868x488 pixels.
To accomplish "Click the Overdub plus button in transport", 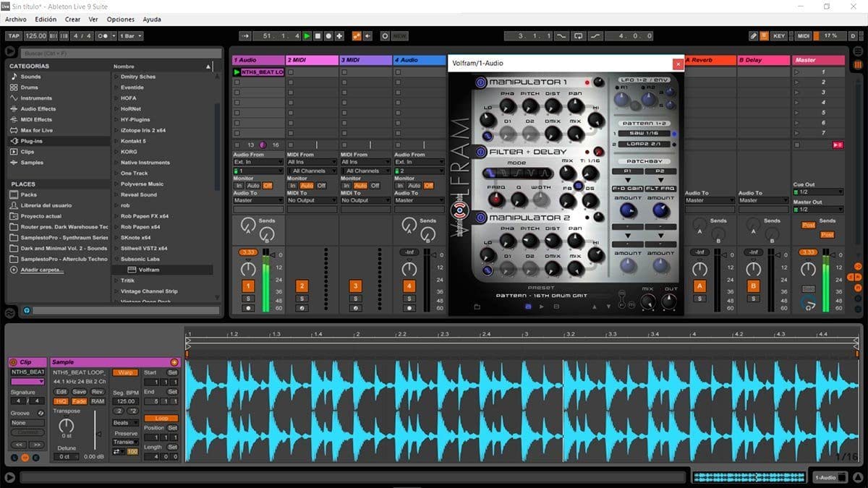I will [339, 35].
